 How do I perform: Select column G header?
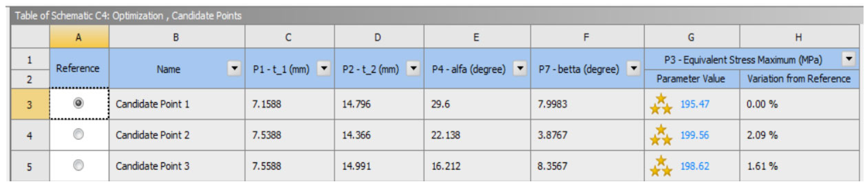(x=691, y=37)
